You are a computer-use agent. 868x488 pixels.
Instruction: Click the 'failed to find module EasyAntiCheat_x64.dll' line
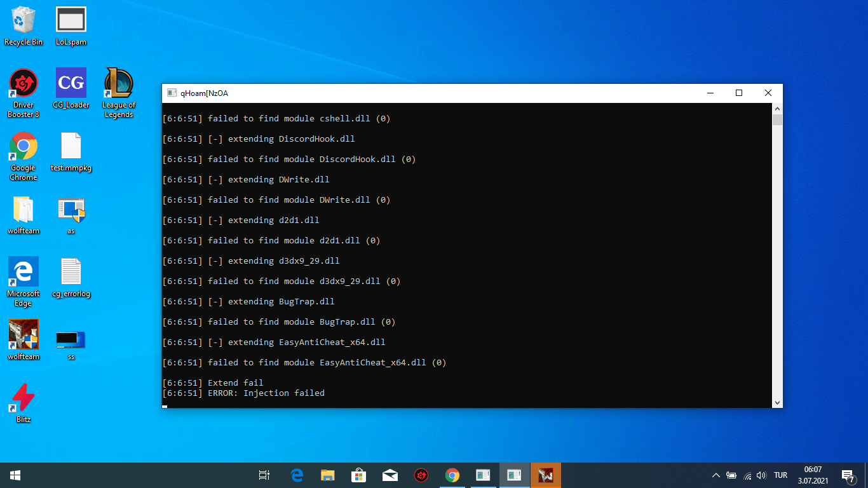304,363
